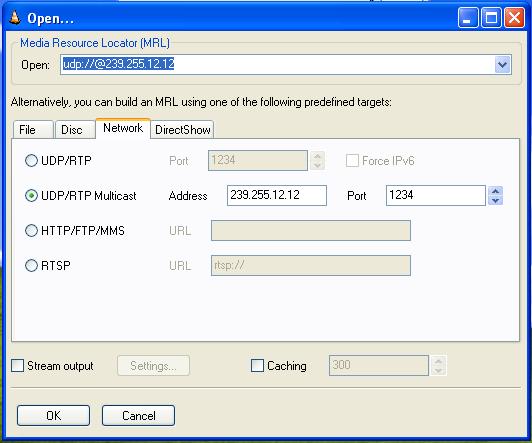Click the VLC cone icon in title bar

pos(15,18)
